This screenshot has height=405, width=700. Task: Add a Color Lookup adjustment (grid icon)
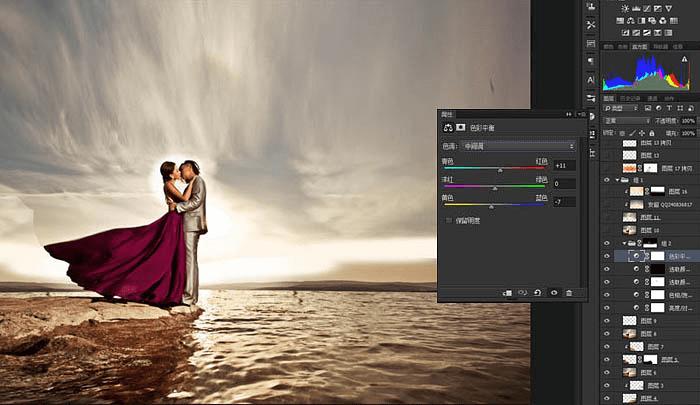point(674,21)
